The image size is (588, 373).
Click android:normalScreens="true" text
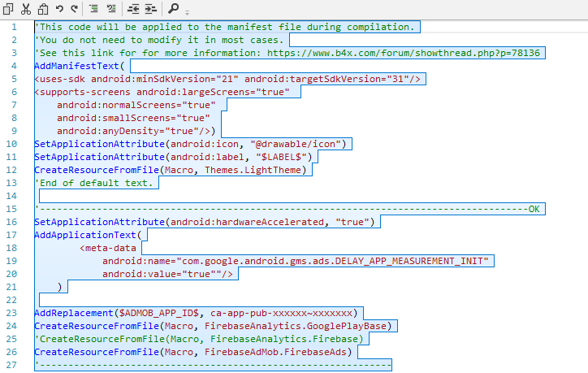[x=136, y=105]
